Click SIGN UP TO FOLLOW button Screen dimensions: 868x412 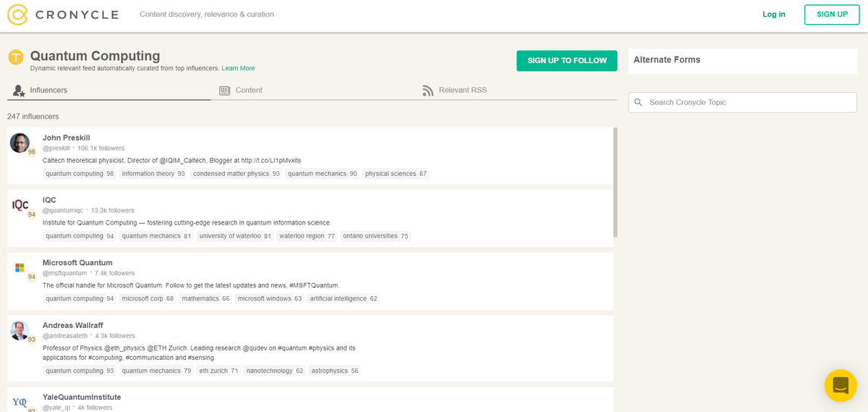[567, 61]
